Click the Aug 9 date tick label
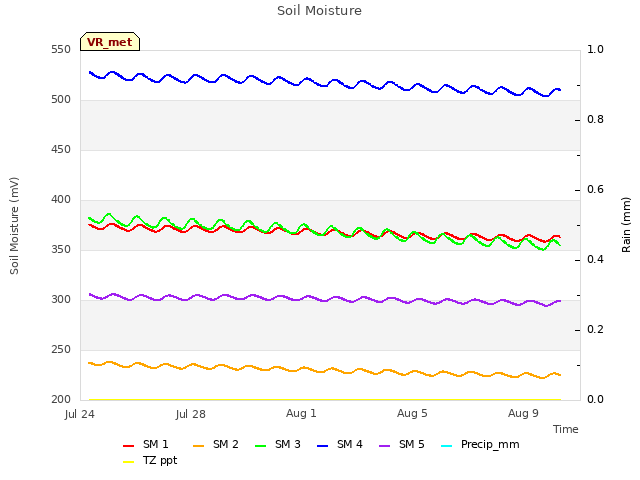 [x=523, y=413]
